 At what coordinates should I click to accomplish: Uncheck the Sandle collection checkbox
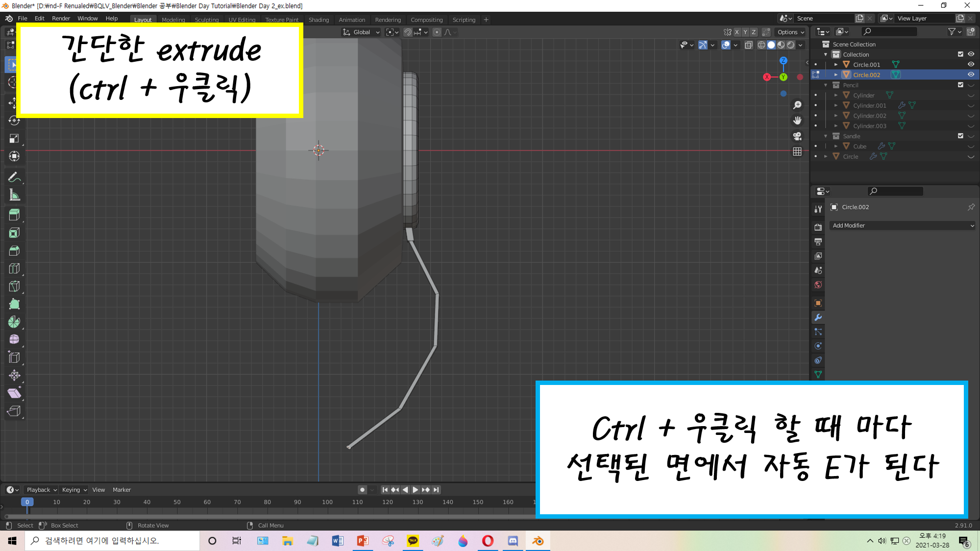[x=960, y=136]
